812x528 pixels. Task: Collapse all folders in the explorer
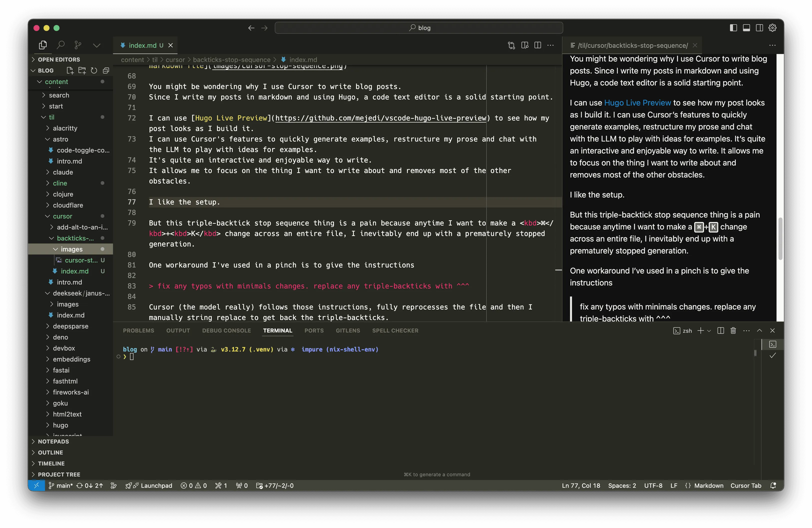pos(106,70)
